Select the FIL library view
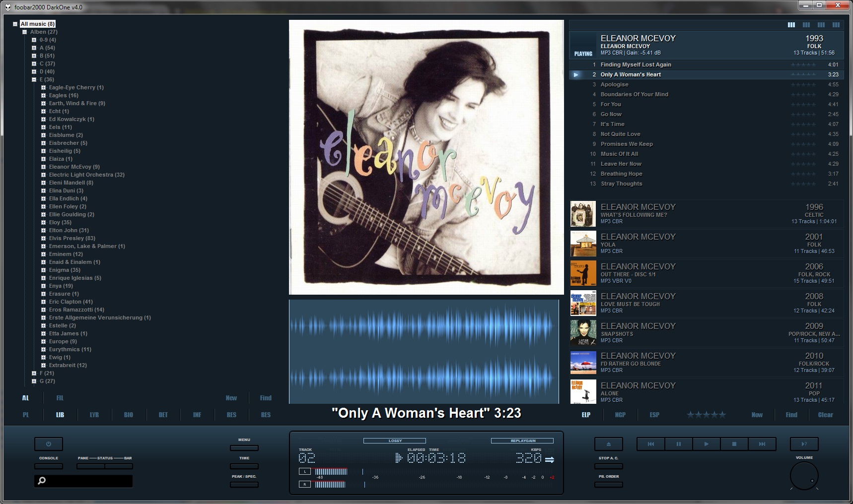 click(60, 398)
